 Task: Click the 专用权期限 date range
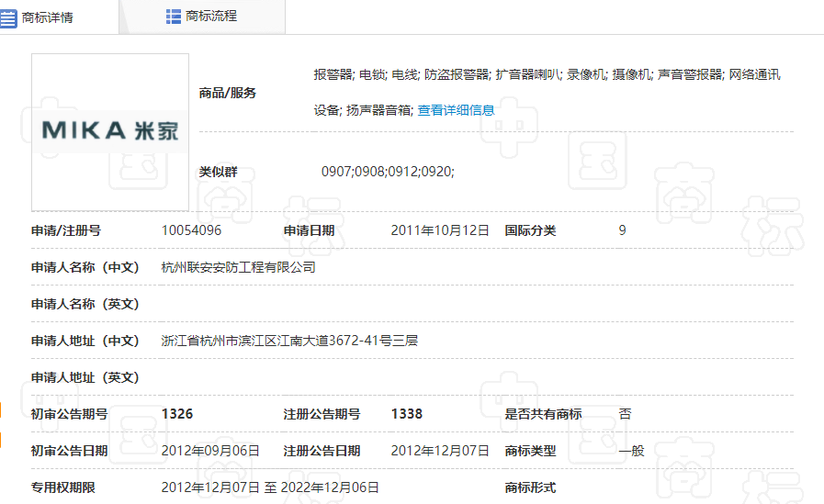point(270,487)
